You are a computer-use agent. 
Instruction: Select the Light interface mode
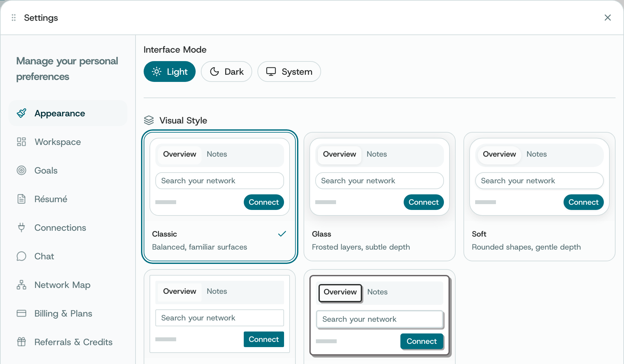[x=170, y=71]
